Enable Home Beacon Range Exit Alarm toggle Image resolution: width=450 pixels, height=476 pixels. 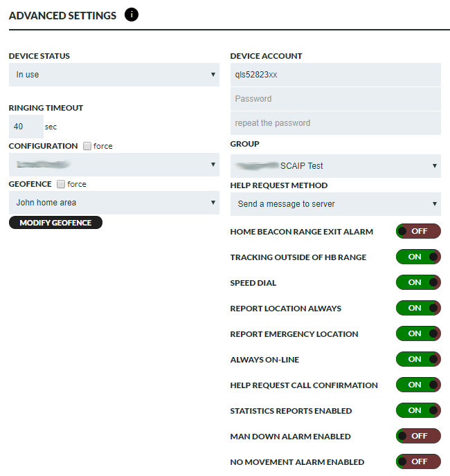point(418,231)
